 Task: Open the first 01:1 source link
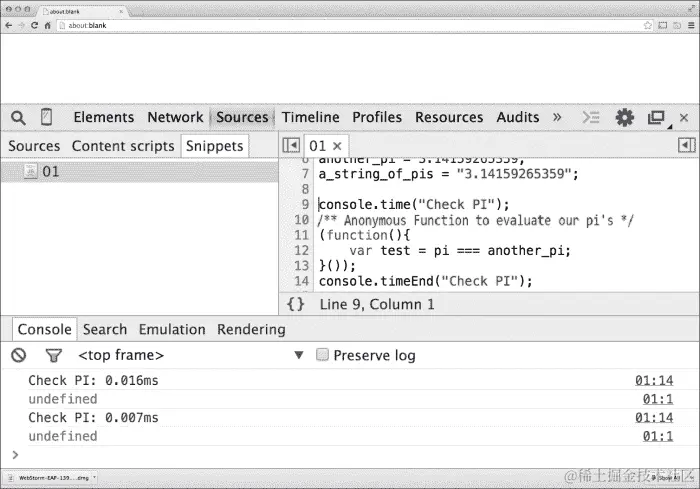[658, 399]
